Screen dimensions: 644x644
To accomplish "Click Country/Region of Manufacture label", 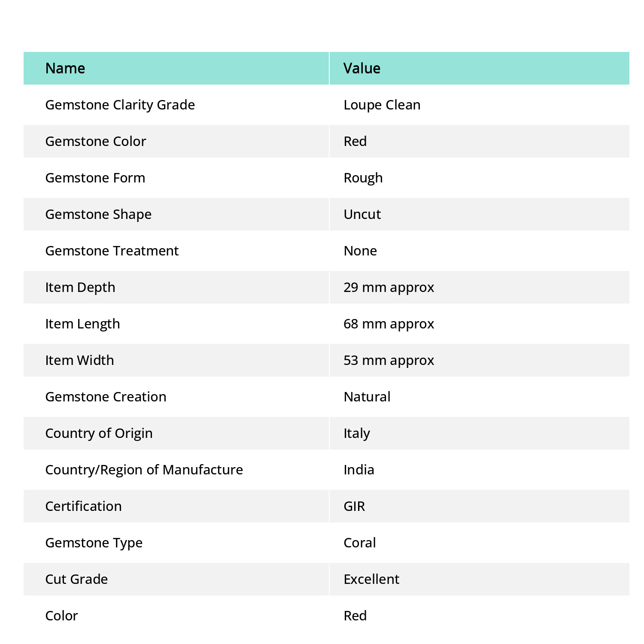I will pos(144,470).
